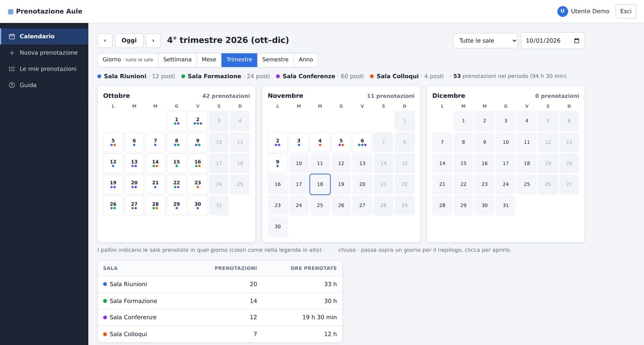Open December 31 day cell

point(506,205)
